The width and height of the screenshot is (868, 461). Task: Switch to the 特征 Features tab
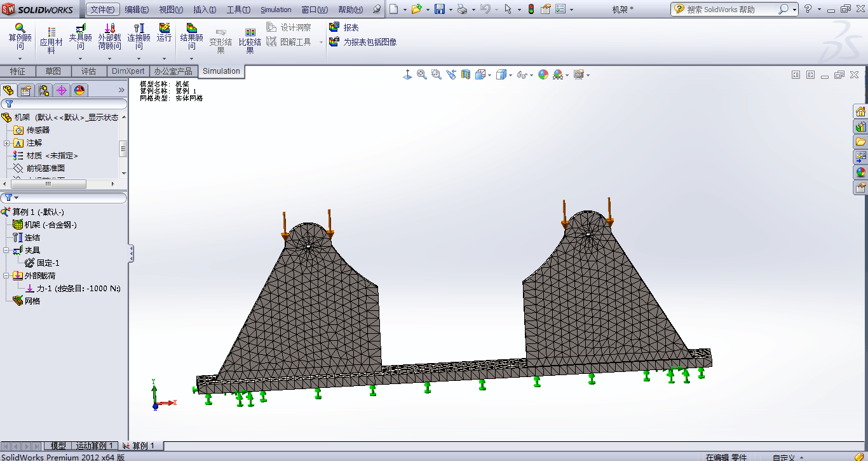tap(18, 71)
